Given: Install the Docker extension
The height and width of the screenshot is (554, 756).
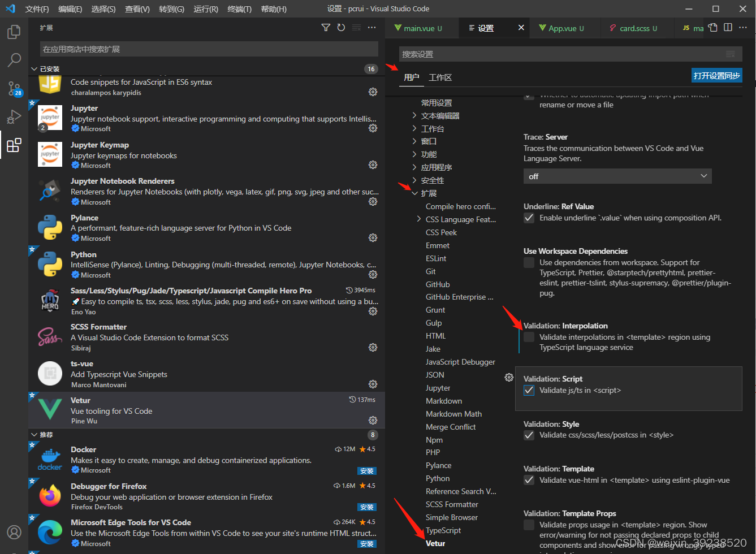Looking at the screenshot, I should 366,470.
